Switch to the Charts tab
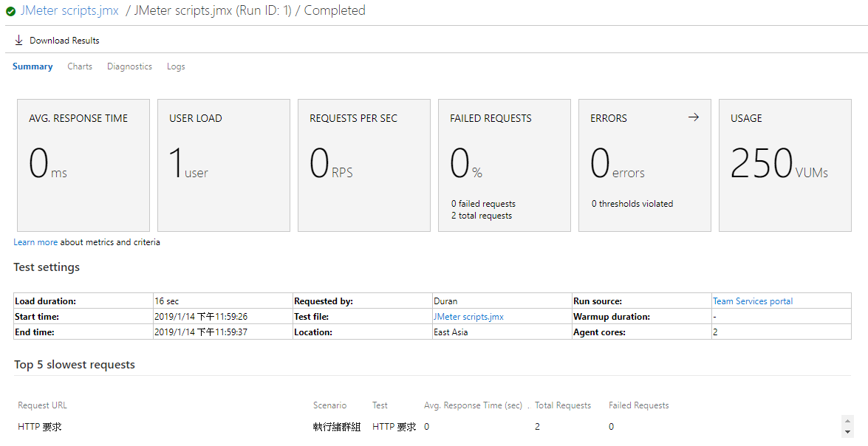The width and height of the screenshot is (868, 446). point(79,66)
